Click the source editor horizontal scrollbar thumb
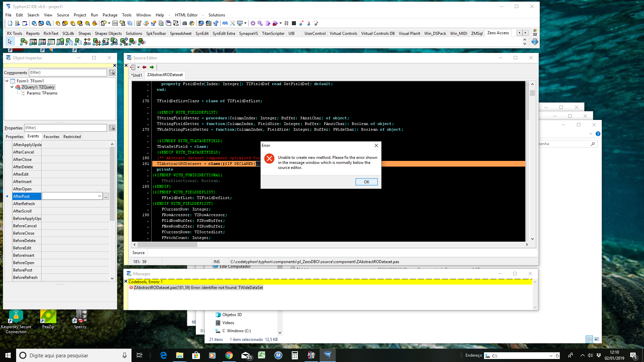Image resolution: width=644 pixels, height=362 pixels. point(167,245)
